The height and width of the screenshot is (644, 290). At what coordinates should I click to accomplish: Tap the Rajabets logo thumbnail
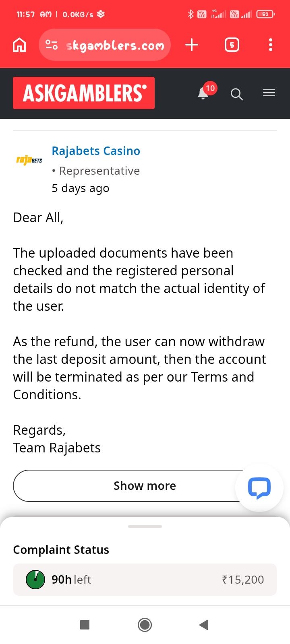coord(29,160)
